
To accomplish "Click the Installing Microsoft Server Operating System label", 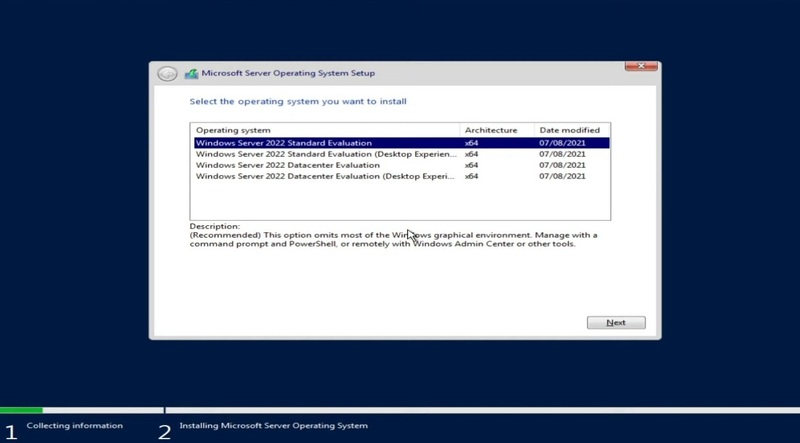I will pos(273,426).
